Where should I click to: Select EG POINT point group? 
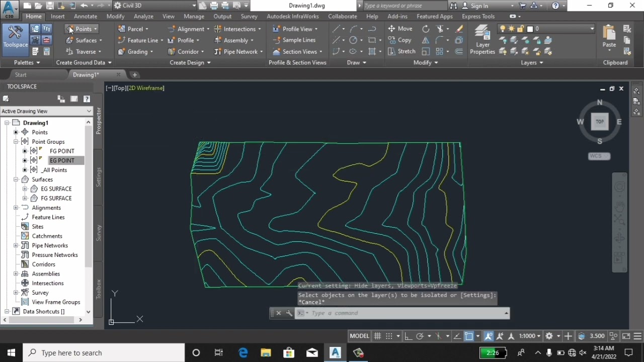click(x=62, y=160)
